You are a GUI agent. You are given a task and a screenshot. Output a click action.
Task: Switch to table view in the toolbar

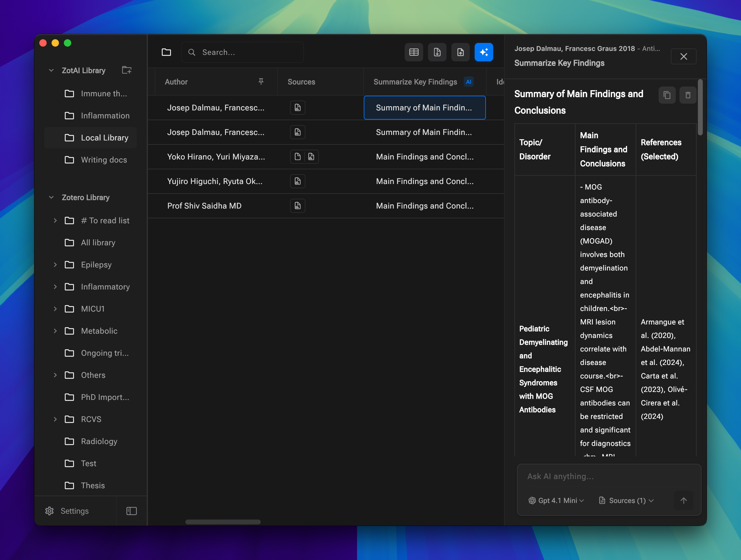click(x=414, y=52)
